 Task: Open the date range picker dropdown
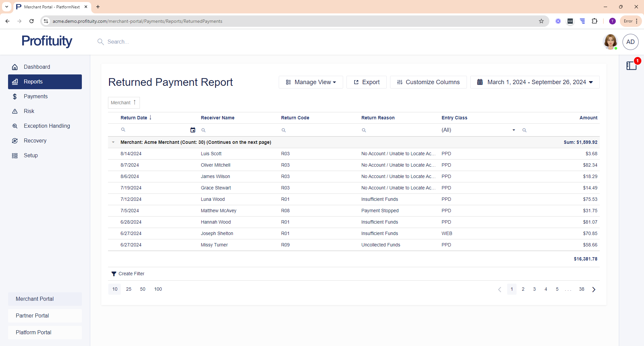[x=535, y=82]
